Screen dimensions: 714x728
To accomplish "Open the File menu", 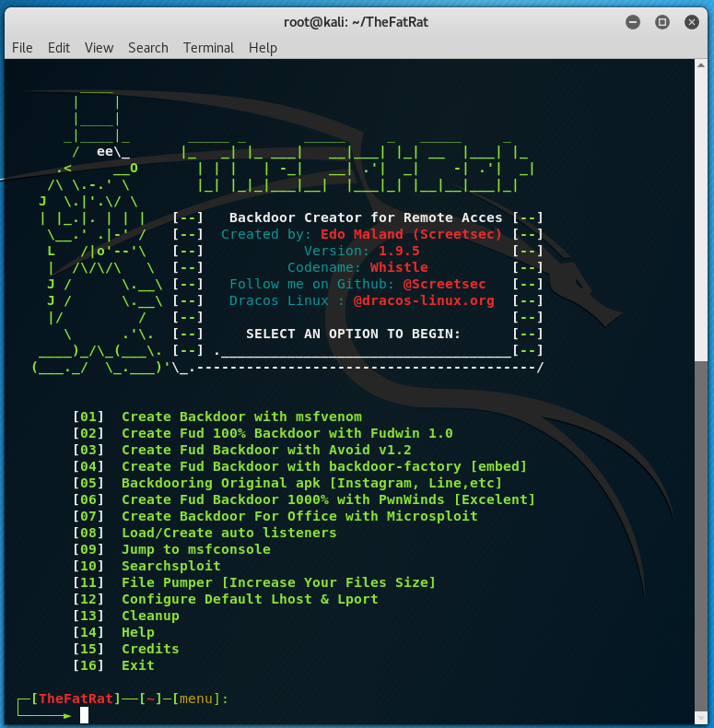I will pos(22,48).
